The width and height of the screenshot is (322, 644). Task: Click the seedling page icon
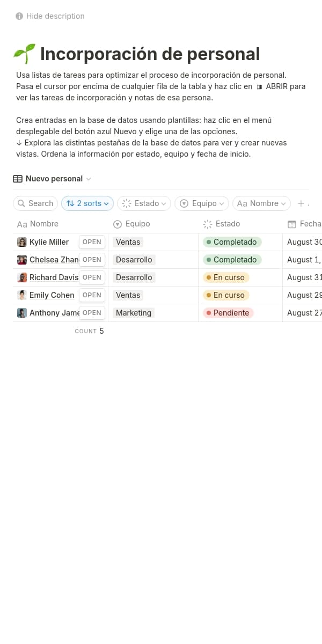(x=24, y=54)
